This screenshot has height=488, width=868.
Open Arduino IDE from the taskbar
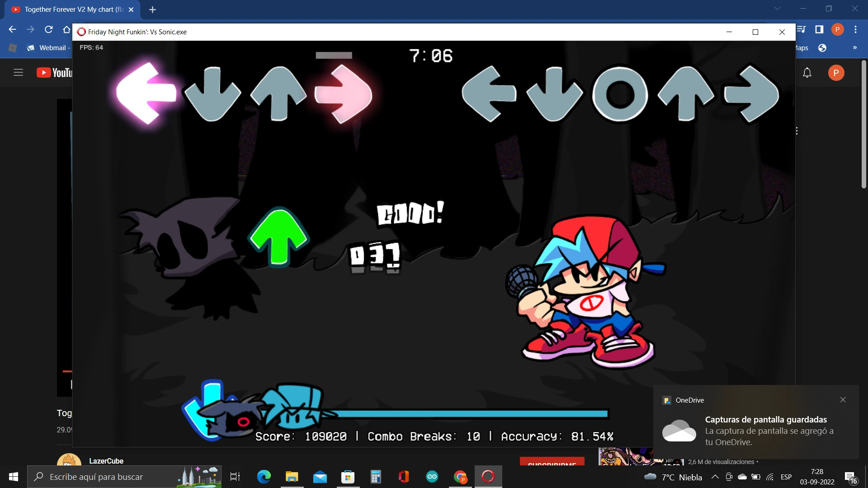coord(432,477)
